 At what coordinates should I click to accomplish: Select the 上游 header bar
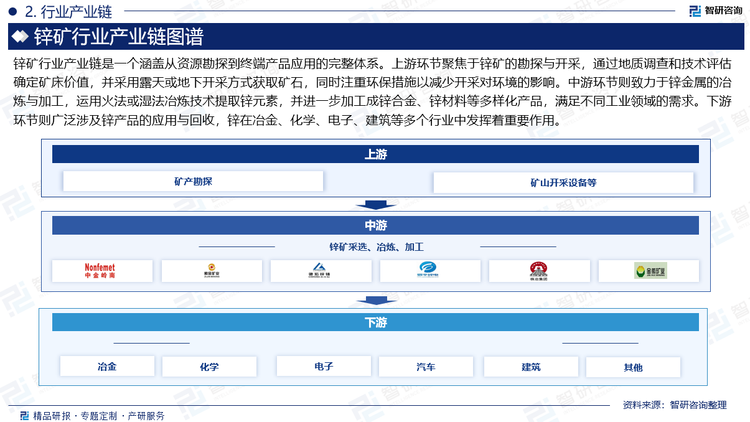pos(375,154)
